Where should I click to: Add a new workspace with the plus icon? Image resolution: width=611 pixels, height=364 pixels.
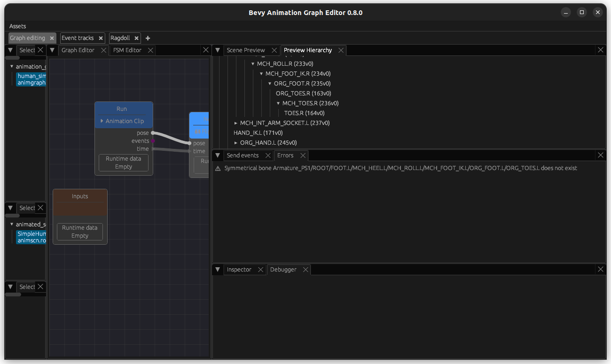148,38
